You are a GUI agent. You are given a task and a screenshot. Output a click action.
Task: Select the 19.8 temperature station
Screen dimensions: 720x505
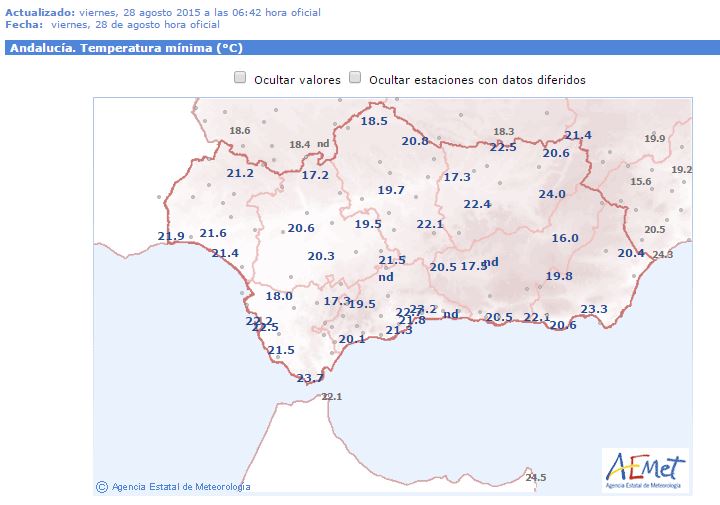point(559,276)
